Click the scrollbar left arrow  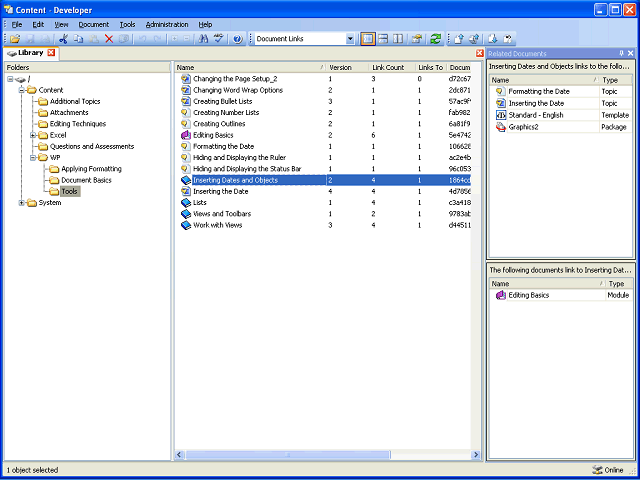[180, 455]
